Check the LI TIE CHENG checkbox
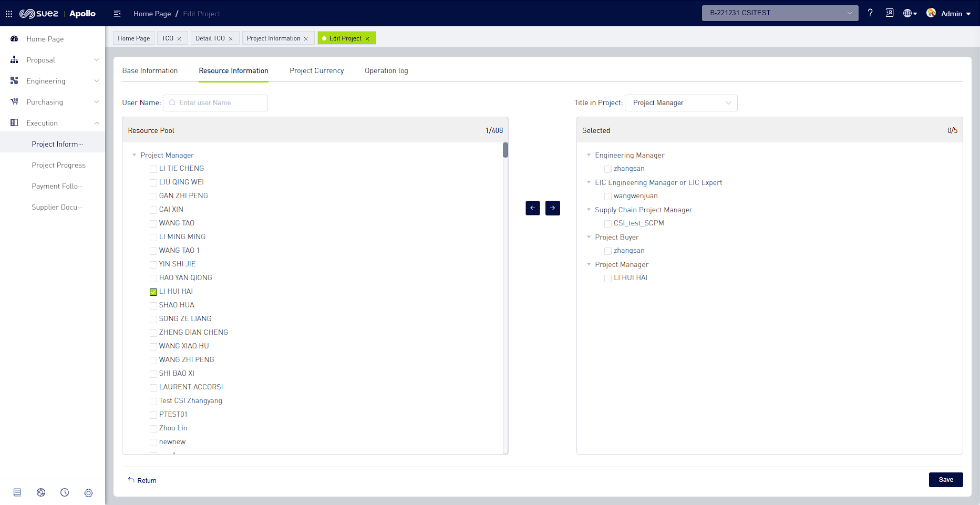This screenshot has height=505, width=980. (153, 169)
